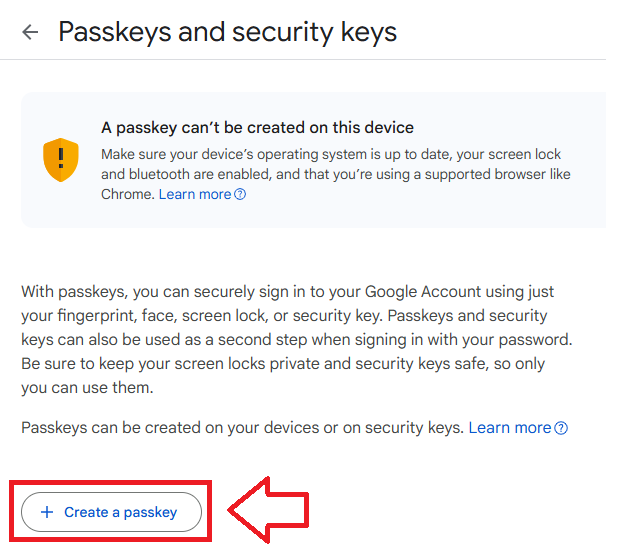
Task: Click the "Passkeys can be created on your devices" sentence
Action: [x=242, y=427]
